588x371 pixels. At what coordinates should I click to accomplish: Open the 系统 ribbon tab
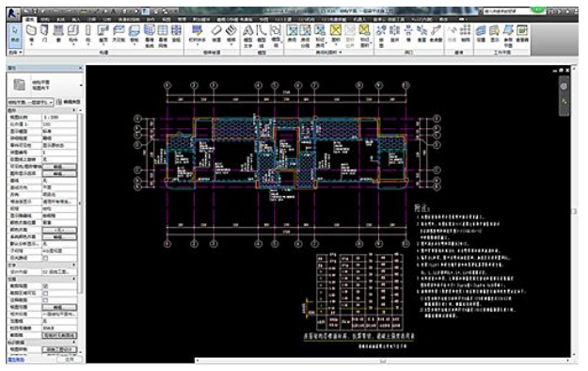[60, 19]
